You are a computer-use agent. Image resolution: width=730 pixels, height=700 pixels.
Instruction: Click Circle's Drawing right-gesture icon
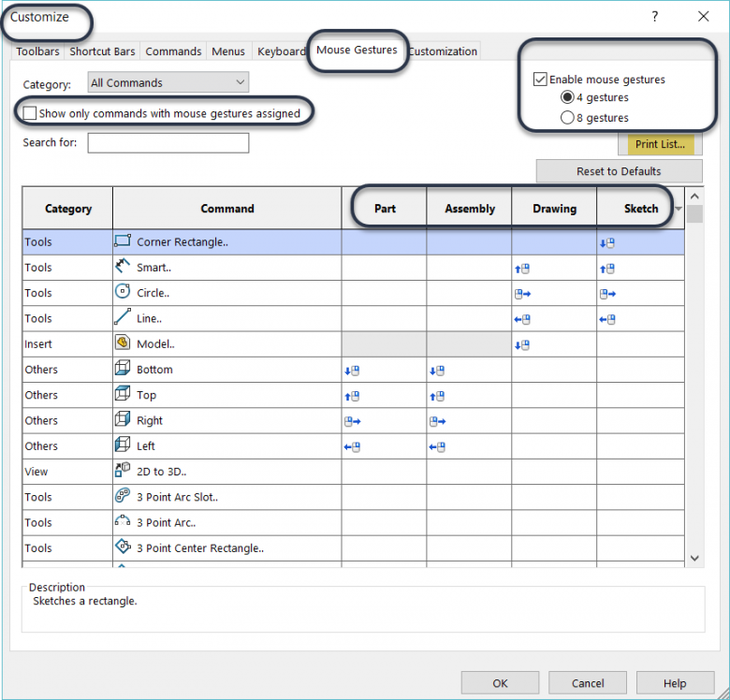pos(522,294)
